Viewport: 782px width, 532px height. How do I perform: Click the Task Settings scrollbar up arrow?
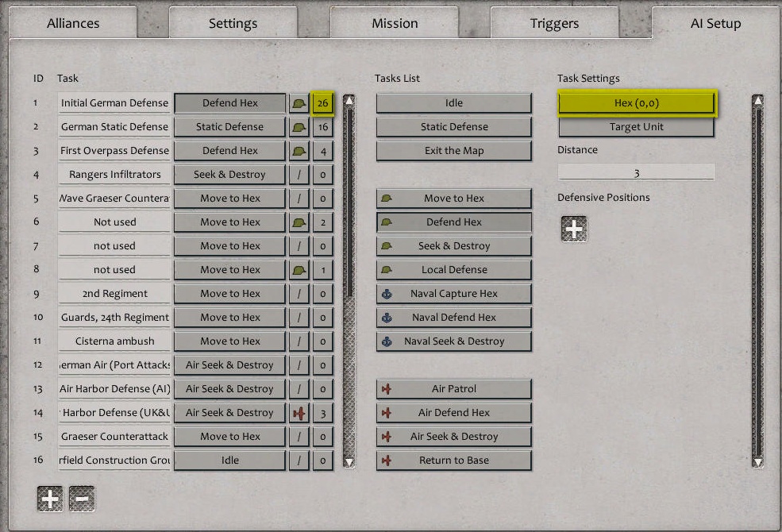click(758, 100)
